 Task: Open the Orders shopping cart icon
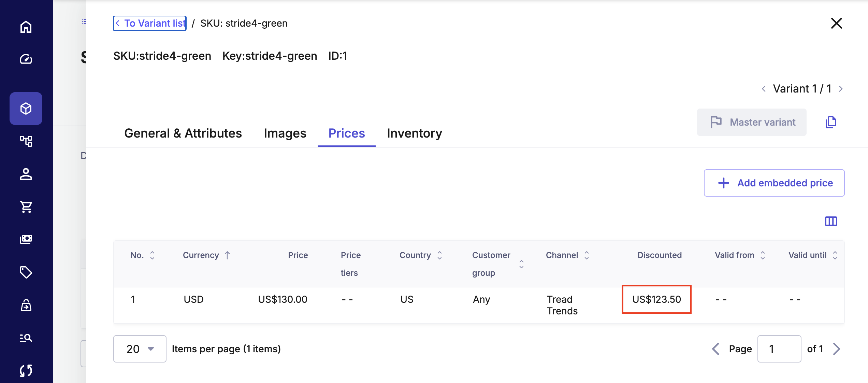(x=26, y=207)
